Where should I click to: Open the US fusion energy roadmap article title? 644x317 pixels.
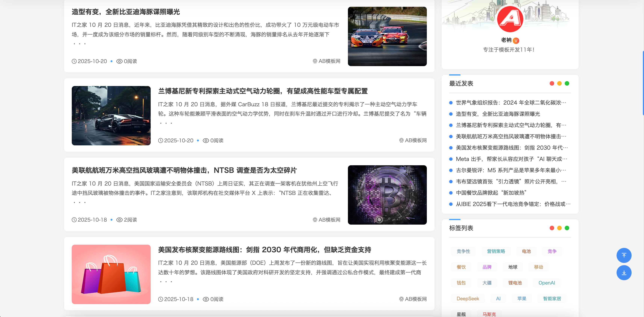(x=265, y=250)
